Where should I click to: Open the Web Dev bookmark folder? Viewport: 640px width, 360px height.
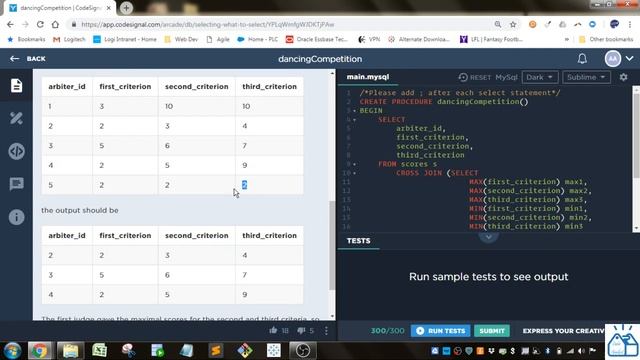coord(181,40)
